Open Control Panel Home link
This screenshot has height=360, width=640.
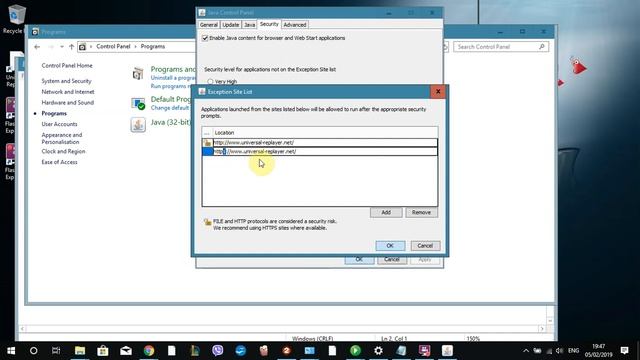[67, 65]
